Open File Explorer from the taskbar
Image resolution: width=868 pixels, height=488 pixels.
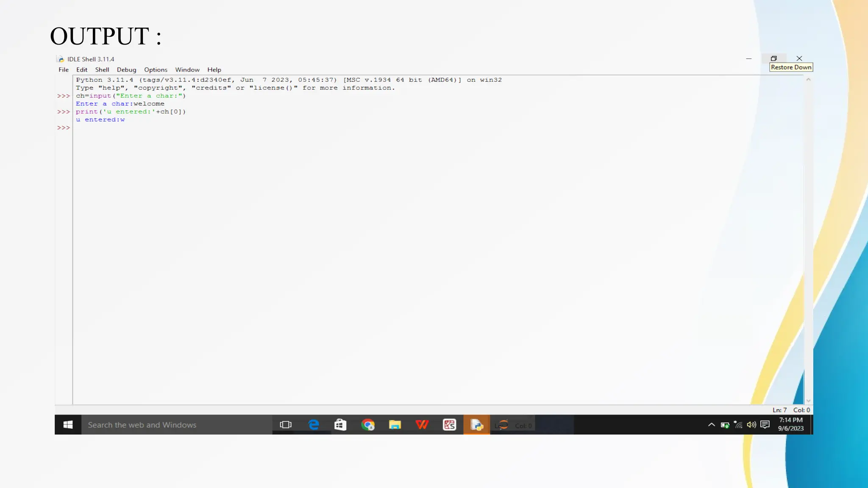395,425
